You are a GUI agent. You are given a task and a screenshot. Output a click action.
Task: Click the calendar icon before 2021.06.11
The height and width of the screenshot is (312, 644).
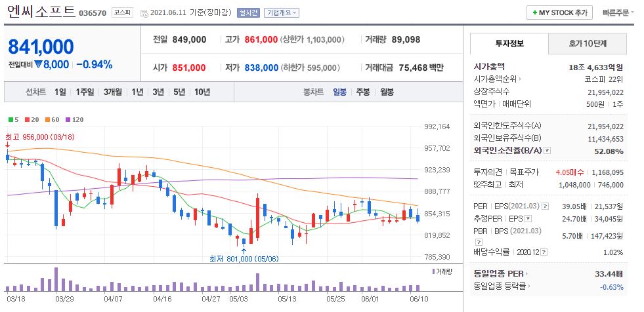pyautogui.click(x=144, y=13)
